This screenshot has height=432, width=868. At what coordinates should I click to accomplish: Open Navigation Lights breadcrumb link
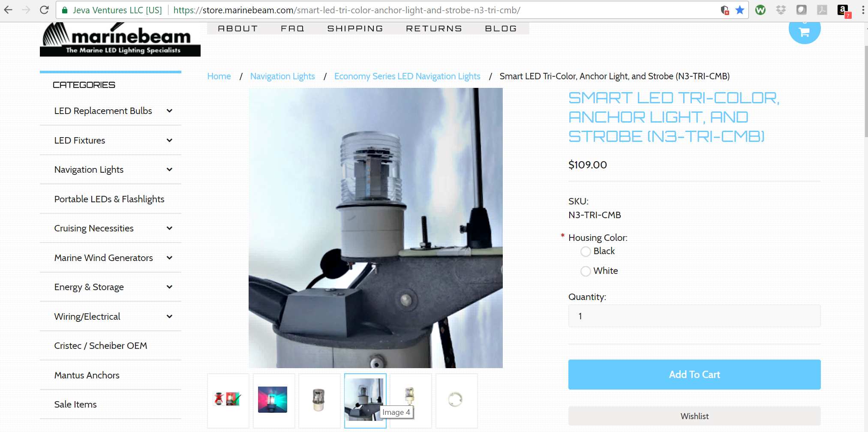tap(282, 76)
